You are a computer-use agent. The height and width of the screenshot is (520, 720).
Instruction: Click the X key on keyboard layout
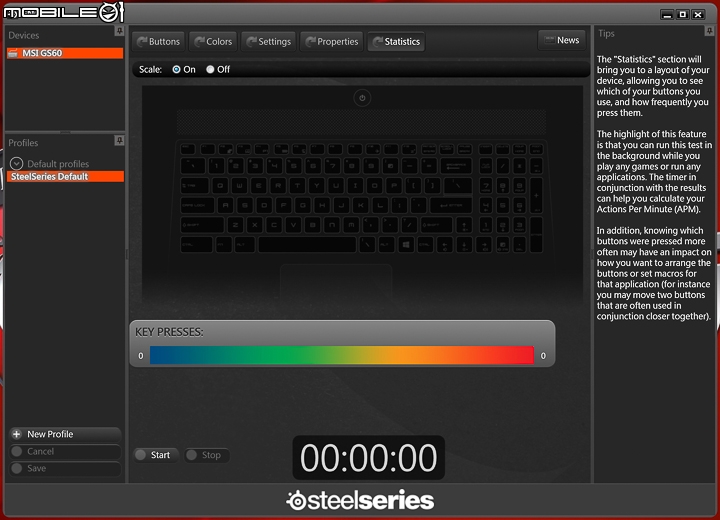(x=254, y=225)
